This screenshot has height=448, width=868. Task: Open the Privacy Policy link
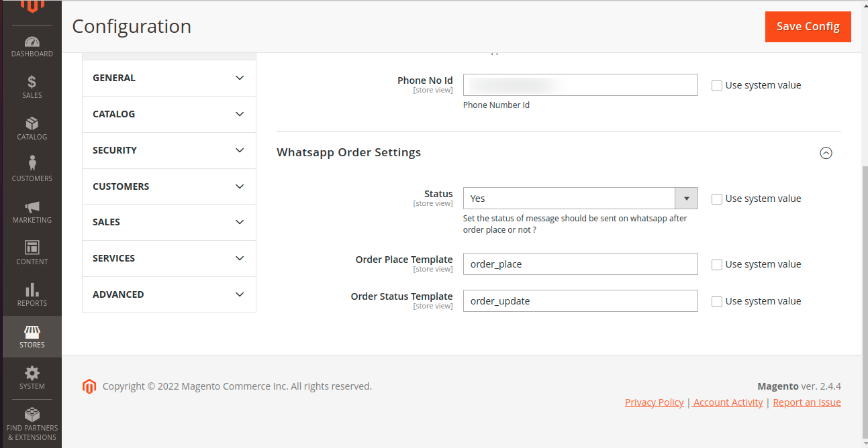click(x=654, y=402)
